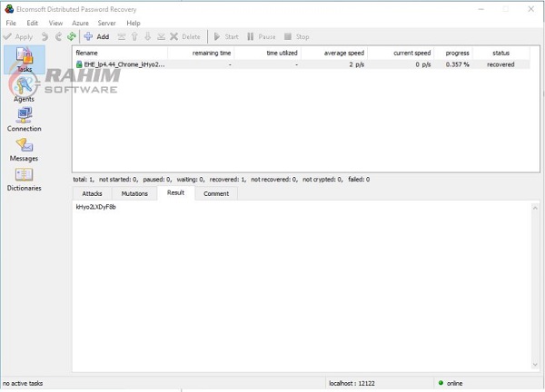
Task: Open the Help menu
Action: pyautogui.click(x=134, y=23)
